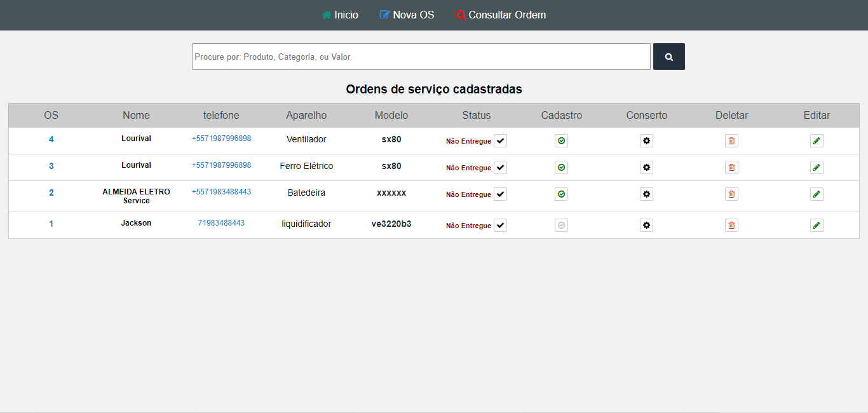
Task: Open service order number 2 link
Action: click(51, 193)
